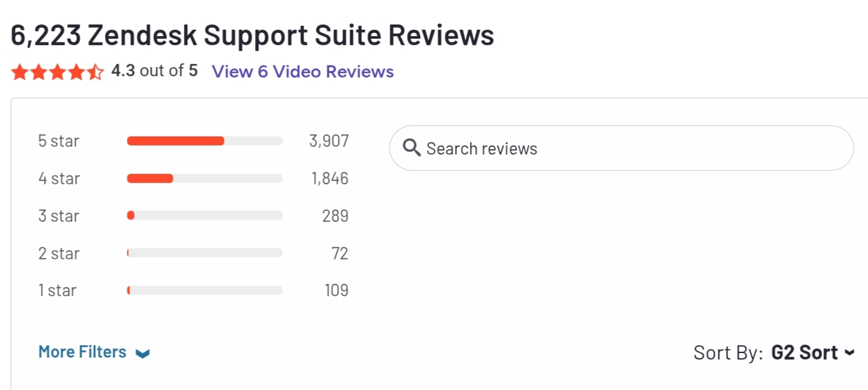Click the 1,846 four-star review count
Viewport: 868px width, 390px height.
coord(329,179)
